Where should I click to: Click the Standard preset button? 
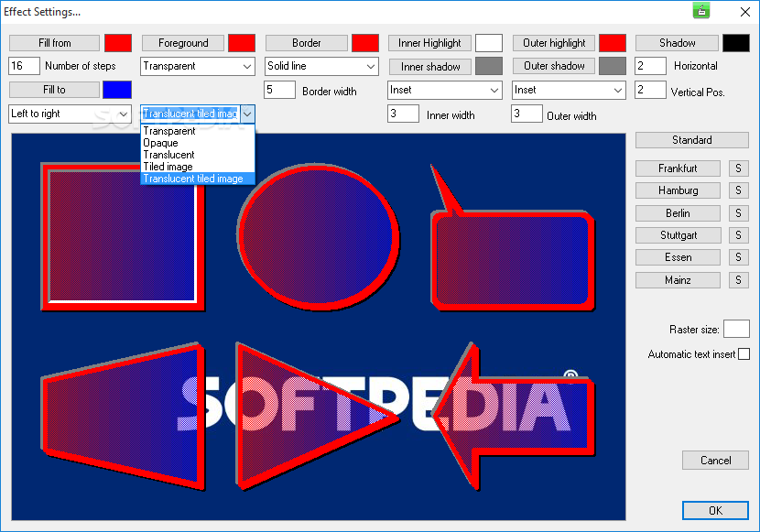(691, 140)
